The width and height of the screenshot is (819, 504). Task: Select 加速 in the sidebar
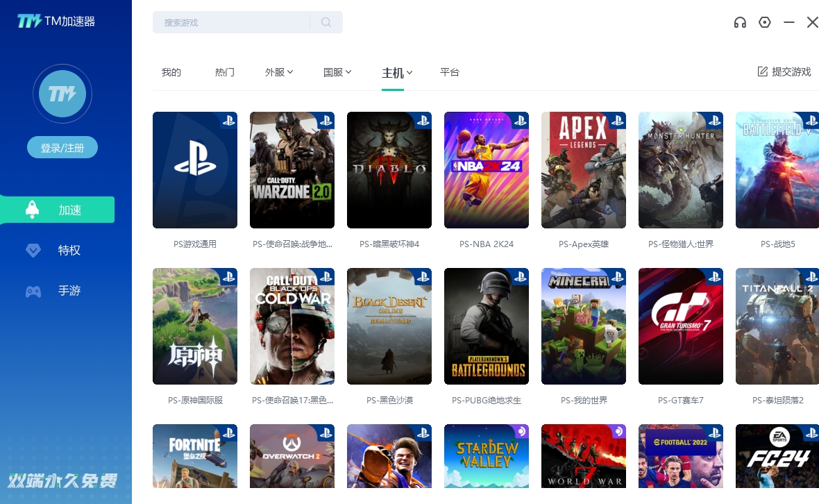[x=58, y=210]
